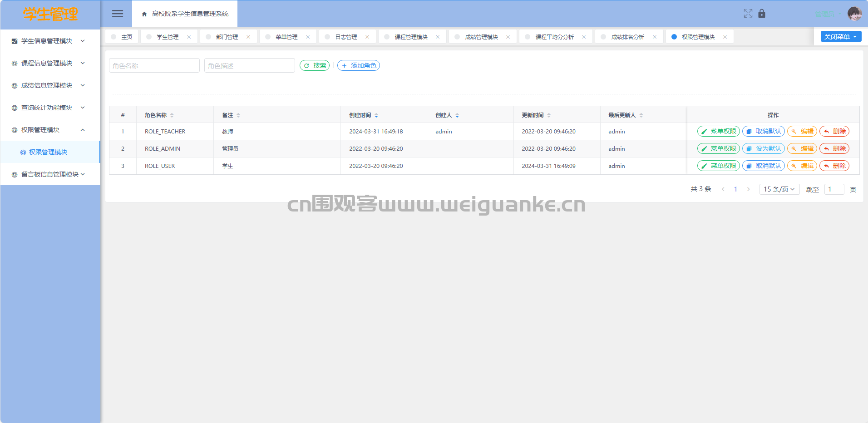Open the 15 条/页 page size dropdown
Viewport: 868px width, 423px height.
(779, 189)
